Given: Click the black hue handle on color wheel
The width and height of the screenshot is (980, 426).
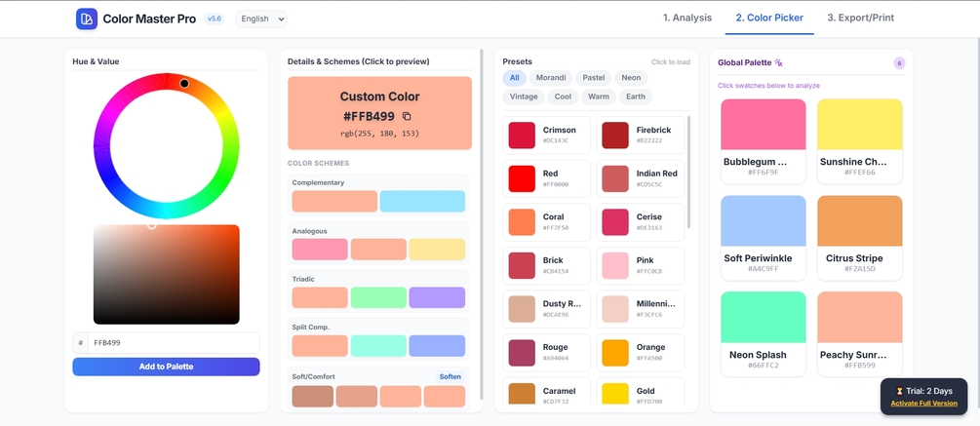Looking at the screenshot, I should point(184,84).
